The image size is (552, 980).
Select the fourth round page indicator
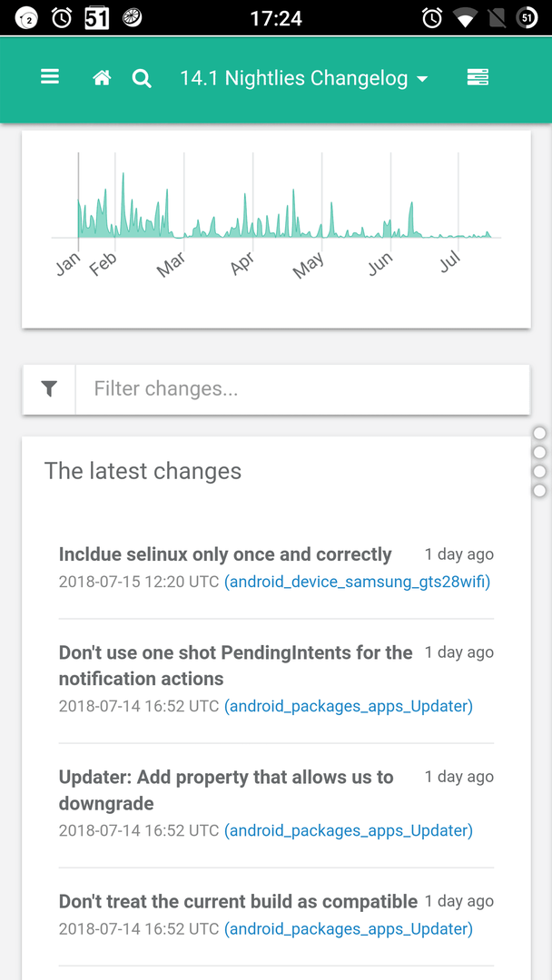tap(539, 491)
